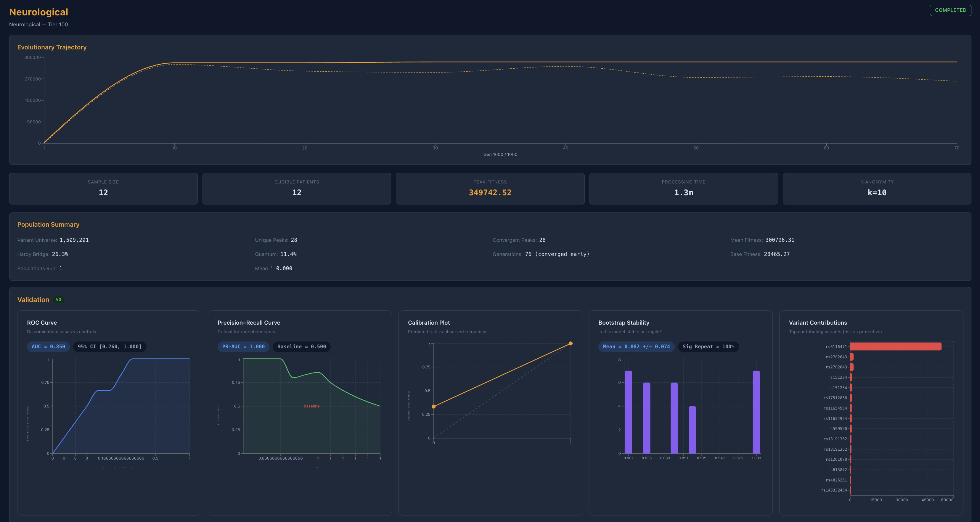
Task: Click the V3 validation version badge
Action: coord(58,299)
